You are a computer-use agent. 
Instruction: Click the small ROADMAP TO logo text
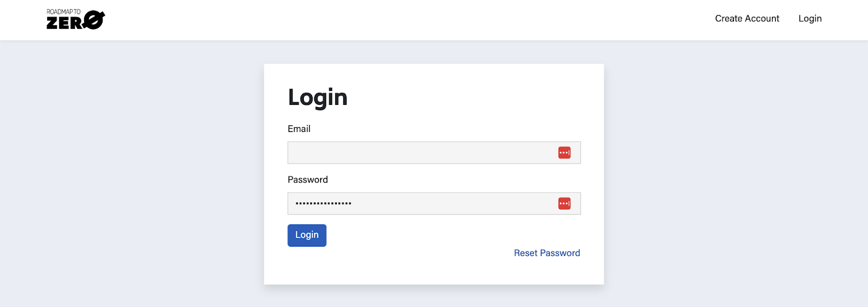pyautogui.click(x=63, y=11)
